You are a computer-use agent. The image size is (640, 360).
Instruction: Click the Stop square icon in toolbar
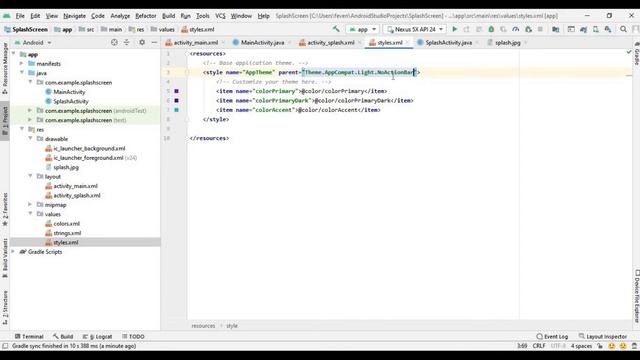tap(540, 29)
